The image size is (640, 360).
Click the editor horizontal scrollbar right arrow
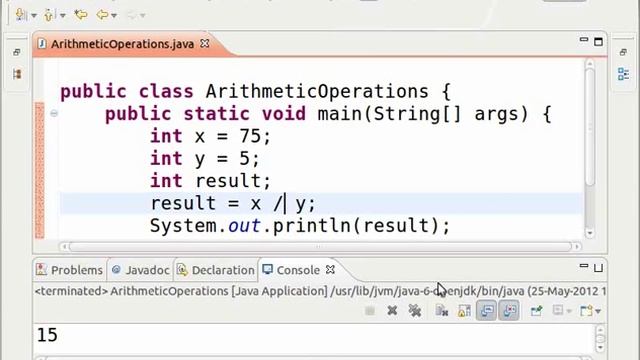pyautogui.click(x=577, y=247)
